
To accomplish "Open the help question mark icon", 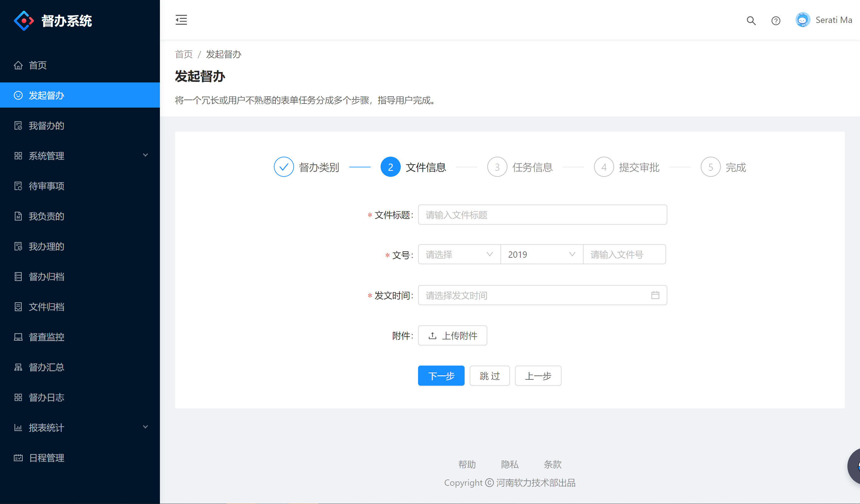I will click(x=775, y=21).
